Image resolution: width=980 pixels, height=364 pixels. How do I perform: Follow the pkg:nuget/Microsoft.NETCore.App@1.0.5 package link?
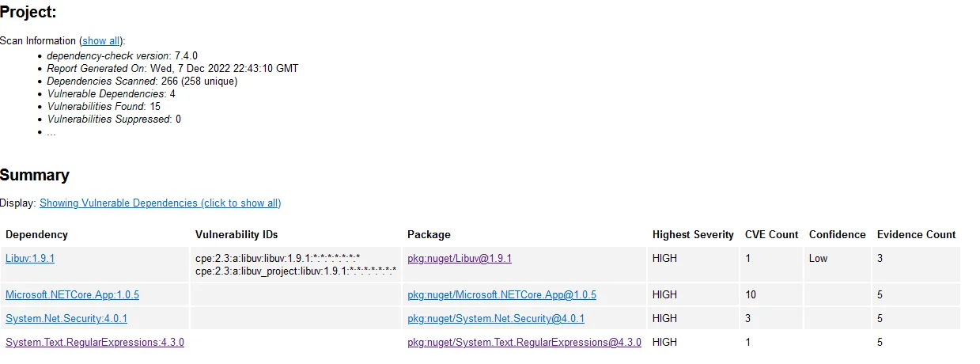[501, 295]
